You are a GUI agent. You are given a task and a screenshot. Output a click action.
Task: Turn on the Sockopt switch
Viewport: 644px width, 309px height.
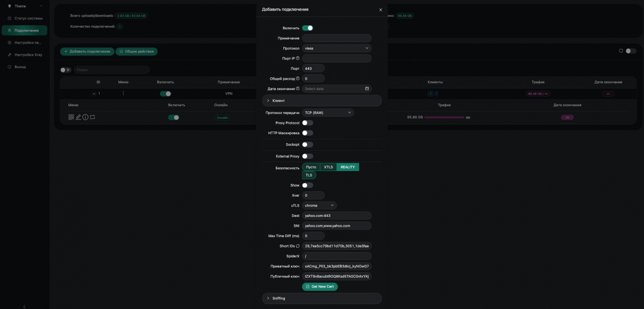click(x=308, y=145)
